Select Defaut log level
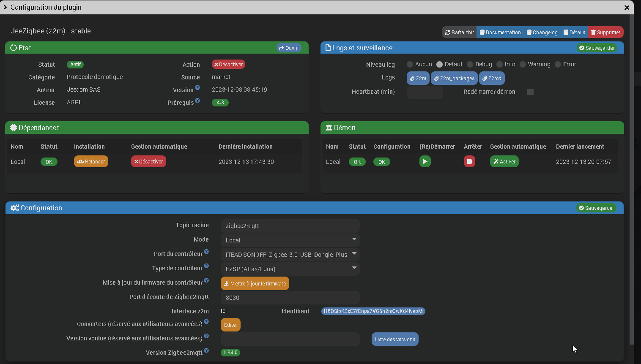This screenshot has width=641, height=364. 439,64
